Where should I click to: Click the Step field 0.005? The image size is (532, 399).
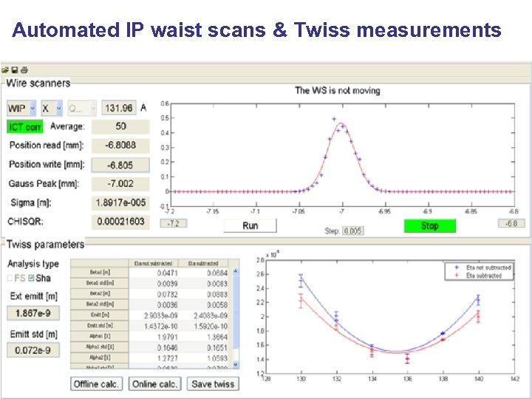tap(352, 231)
